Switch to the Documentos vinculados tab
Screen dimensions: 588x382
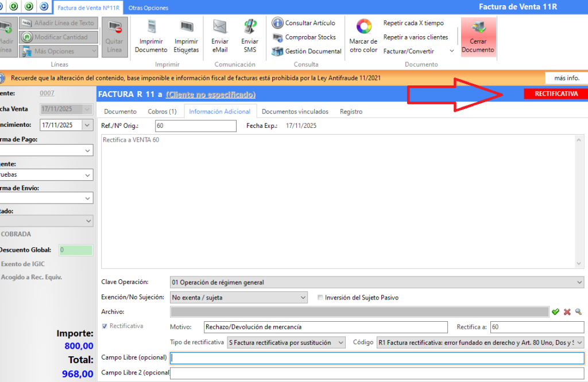[x=295, y=112]
